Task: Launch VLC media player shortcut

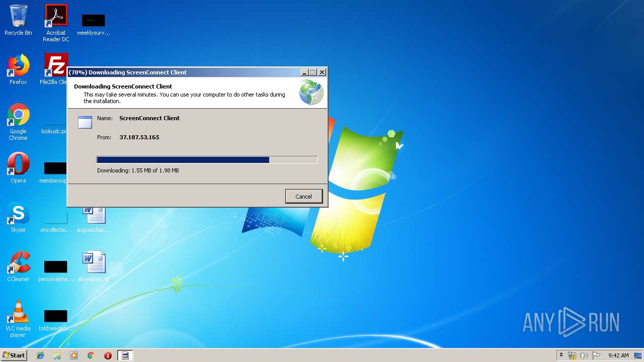Action: click(x=18, y=319)
